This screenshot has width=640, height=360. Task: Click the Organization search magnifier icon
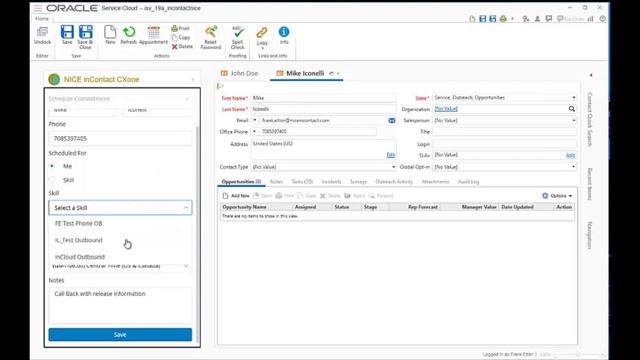point(572,109)
